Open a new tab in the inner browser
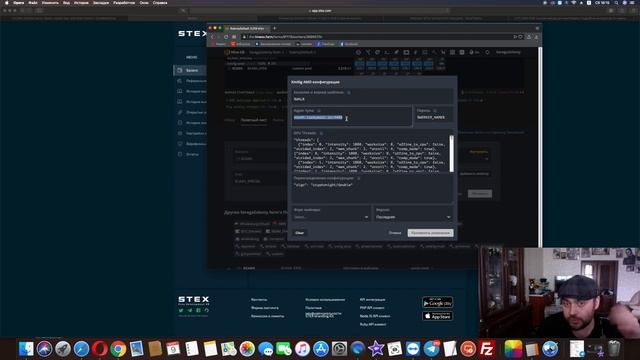The image size is (640, 360). click(274, 28)
